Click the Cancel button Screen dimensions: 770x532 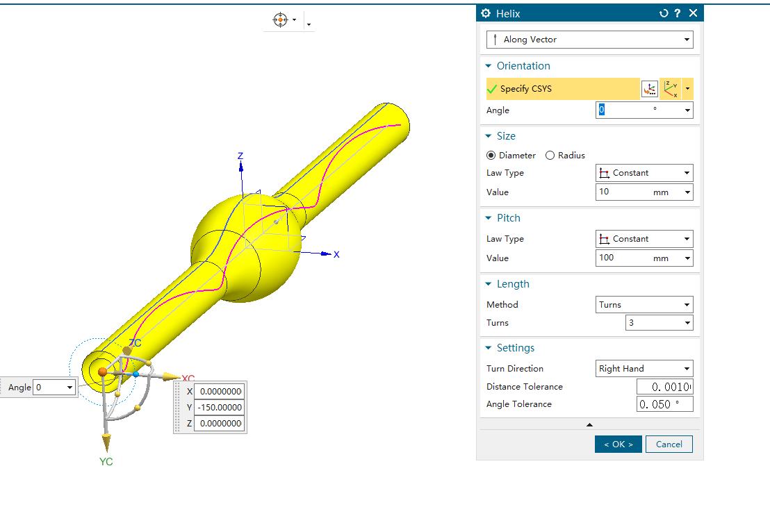669,444
